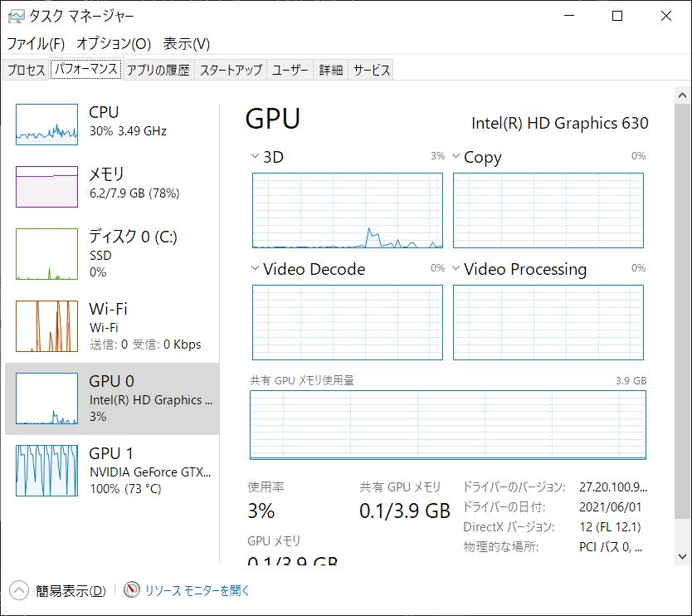Viewport: 692px width, 616px height.
Task: Open the 3D engine dropdown chevron
Action: pyautogui.click(x=255, y=156)
